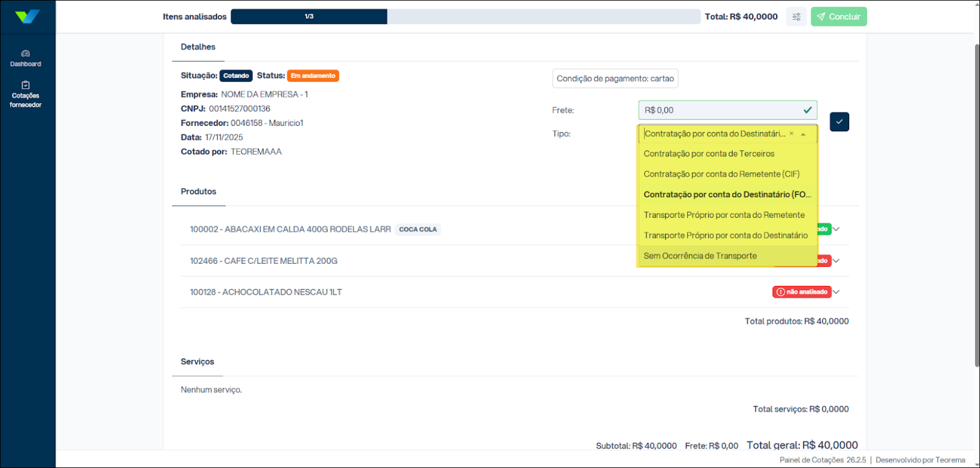The image size is (980, 468).
Task: Pick Transporte Próprio por conta do Remetente
Action: 724,215
